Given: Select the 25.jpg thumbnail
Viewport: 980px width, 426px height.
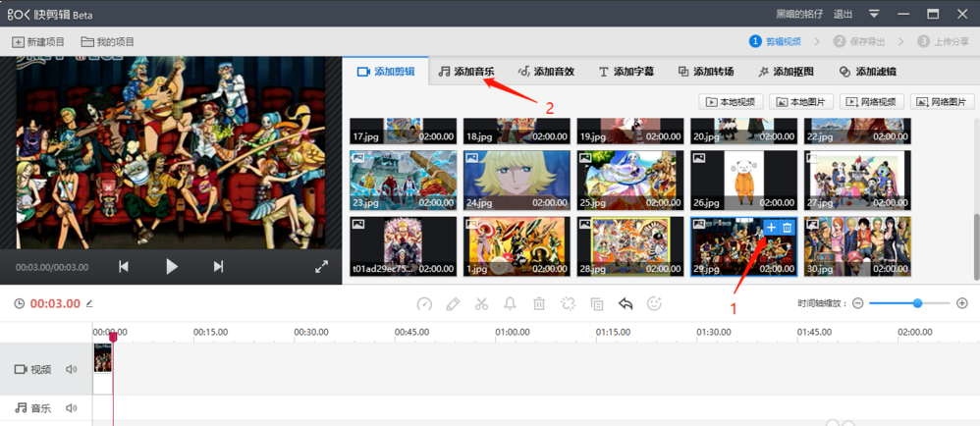Looking at the screenshot, I should [x=630, y=180].
